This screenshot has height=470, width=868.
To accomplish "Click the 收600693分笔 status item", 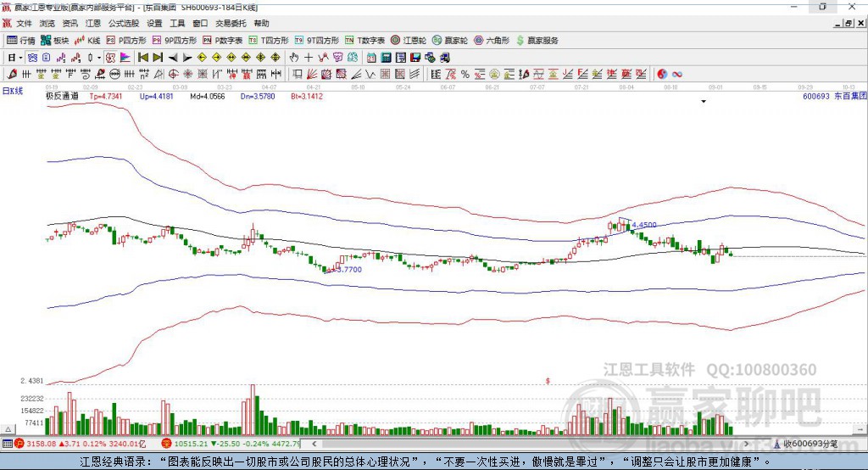I will 805,444.
